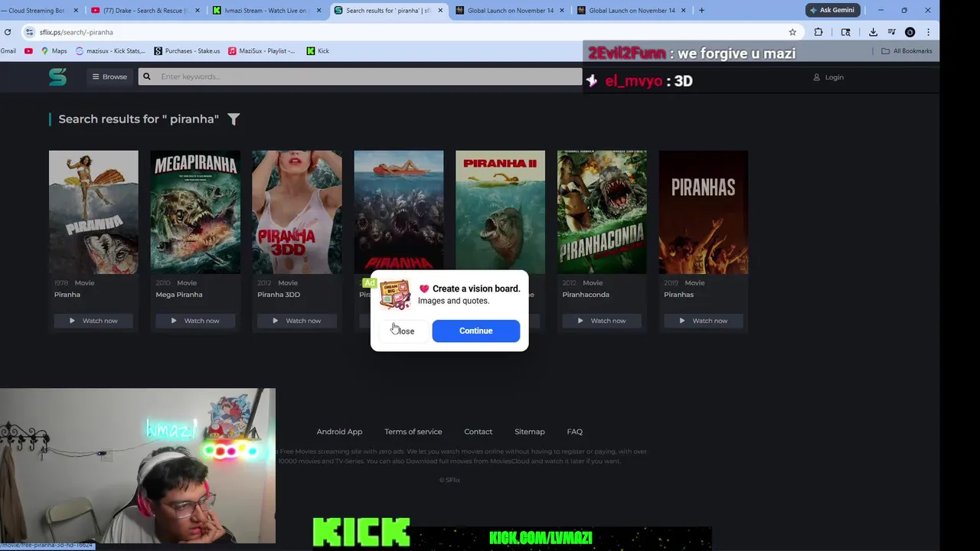
Task: Click the vision board ad image icon
Action: coord(395,295)
